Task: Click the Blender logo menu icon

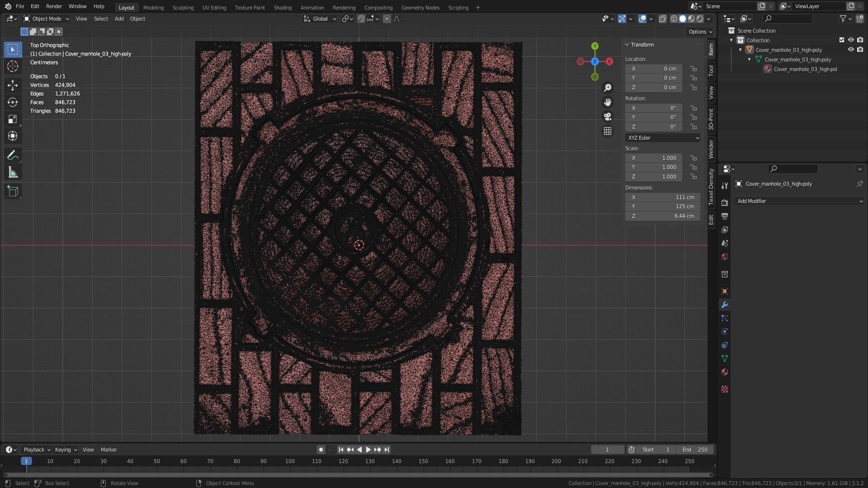Action: pos(8,6)
